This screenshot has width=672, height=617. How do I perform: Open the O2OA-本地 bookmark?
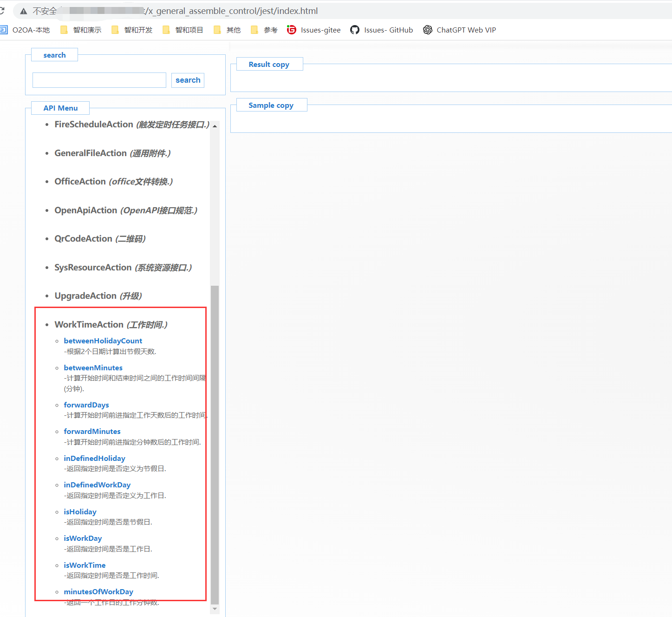tap(25, 30)
